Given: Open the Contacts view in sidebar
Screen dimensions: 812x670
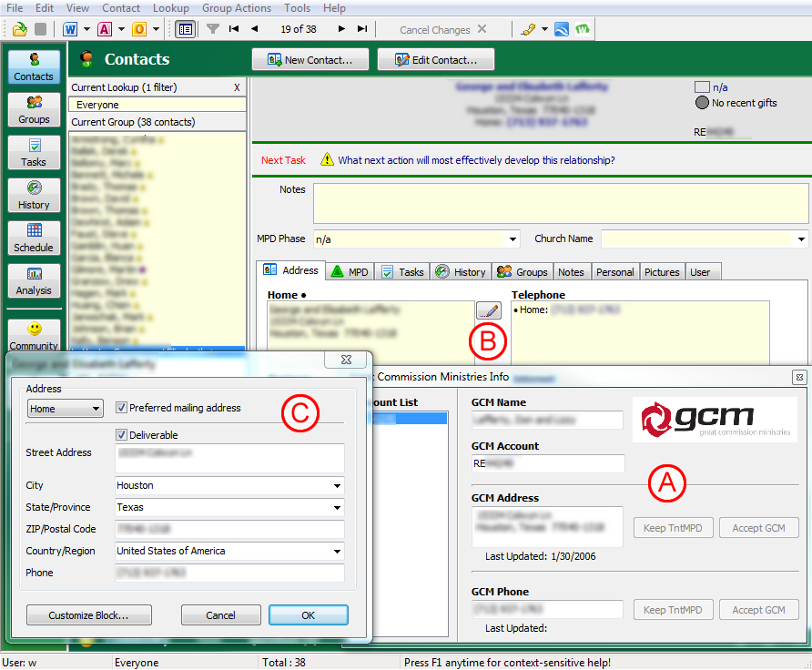Looking at the screenshot, I should point(34,67).
